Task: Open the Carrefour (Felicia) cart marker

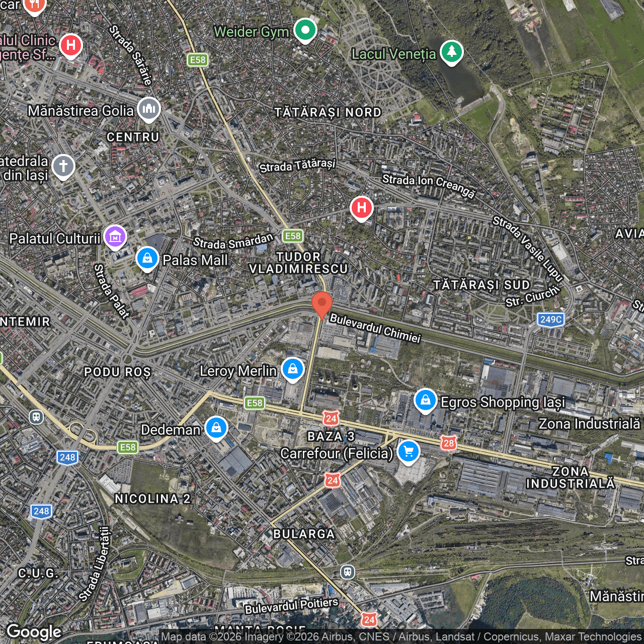Action: point(409,452)
